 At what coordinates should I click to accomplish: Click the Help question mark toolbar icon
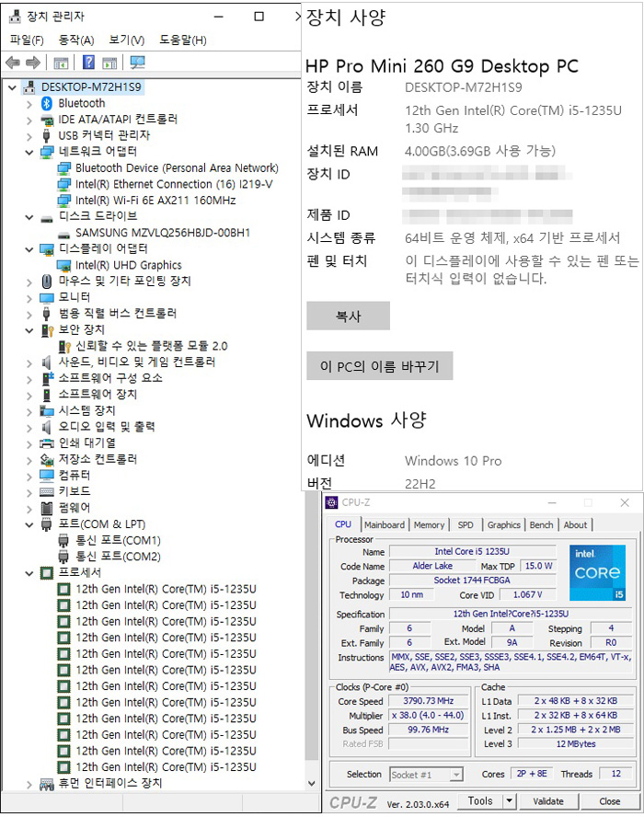tap(89, 63)
